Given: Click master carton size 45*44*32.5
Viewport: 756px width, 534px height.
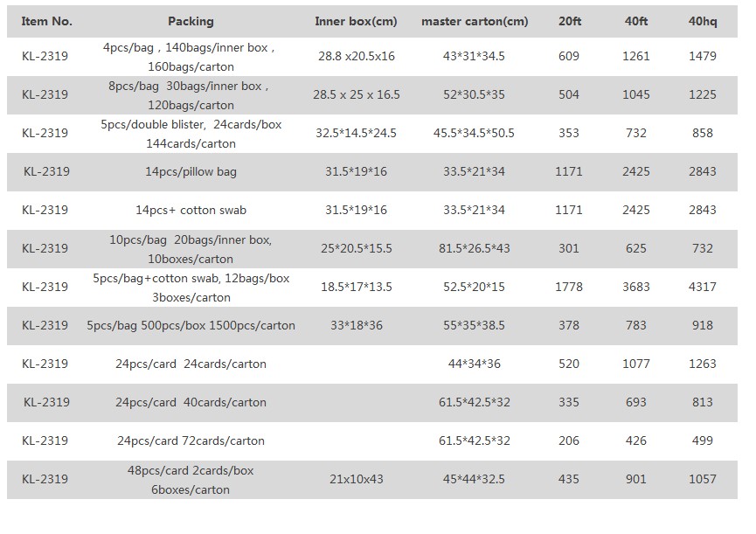Looking at the screenshot, I should 475,479.
